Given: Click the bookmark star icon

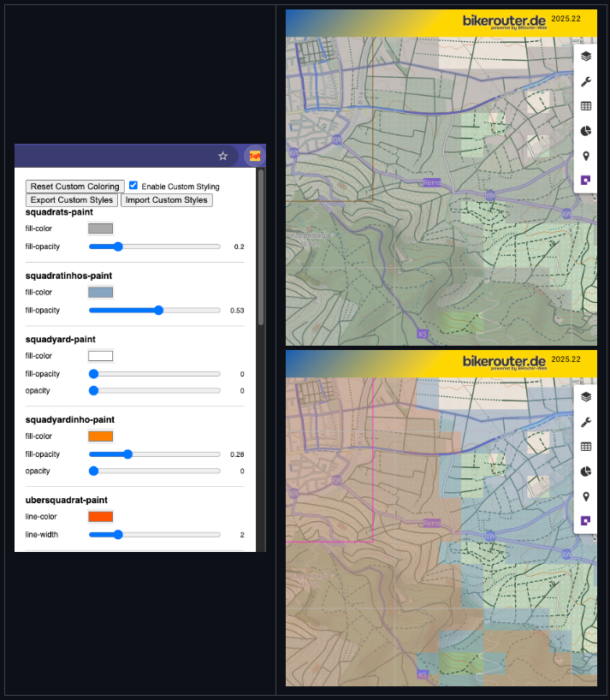Looking at the screenshot, I should 223,156.
